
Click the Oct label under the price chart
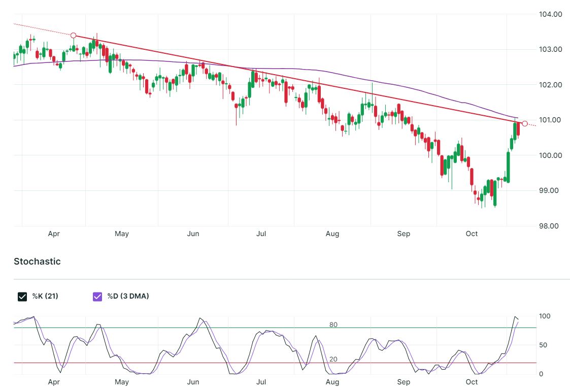point(472,234)
